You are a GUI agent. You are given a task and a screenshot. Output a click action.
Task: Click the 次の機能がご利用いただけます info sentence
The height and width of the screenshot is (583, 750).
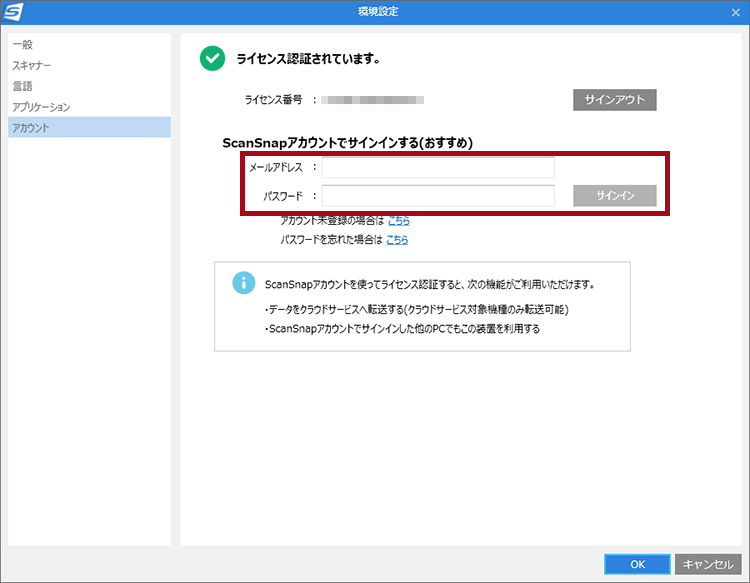430,285
